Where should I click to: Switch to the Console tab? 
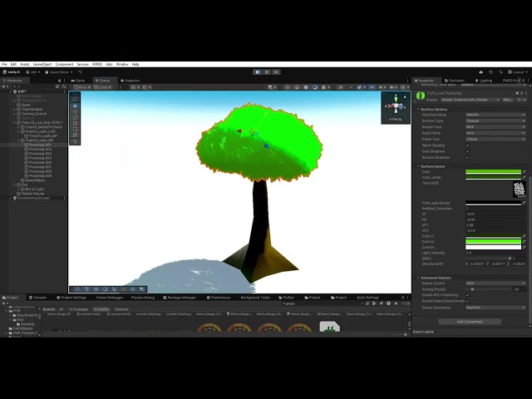[37, 298]
